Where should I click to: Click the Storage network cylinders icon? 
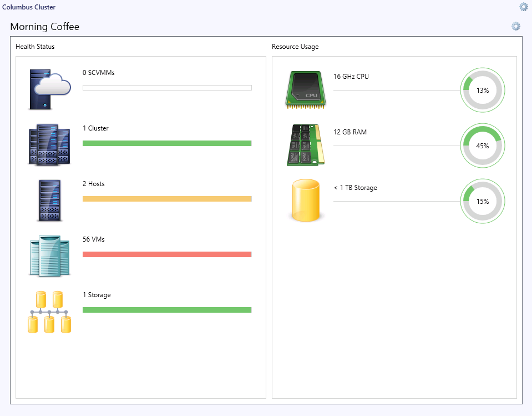[49, 312]
